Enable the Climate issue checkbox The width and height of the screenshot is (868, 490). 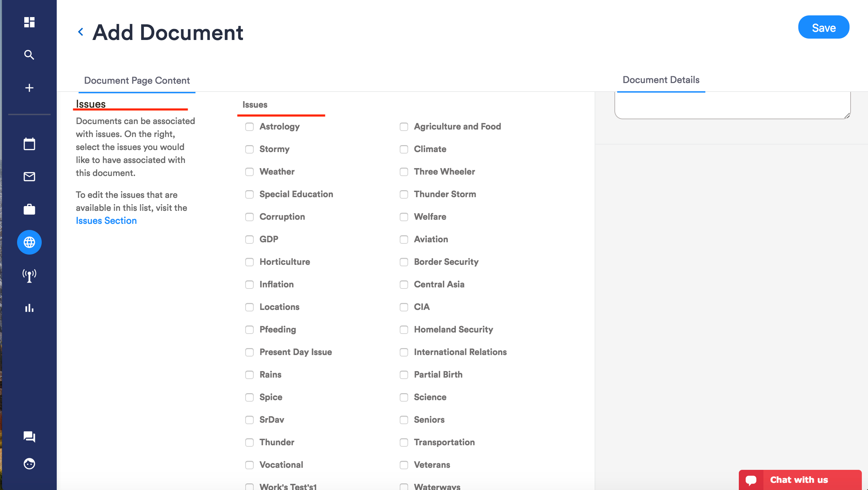point(404,149)
